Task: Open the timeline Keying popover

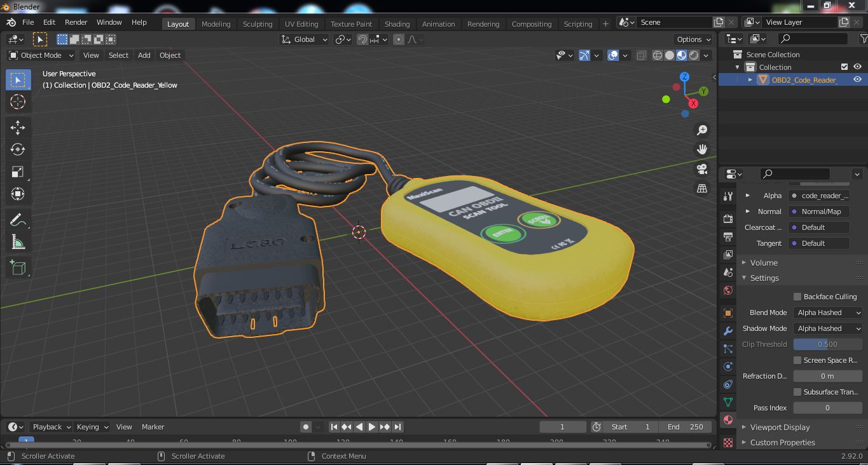Action: [x=92, y=427]
